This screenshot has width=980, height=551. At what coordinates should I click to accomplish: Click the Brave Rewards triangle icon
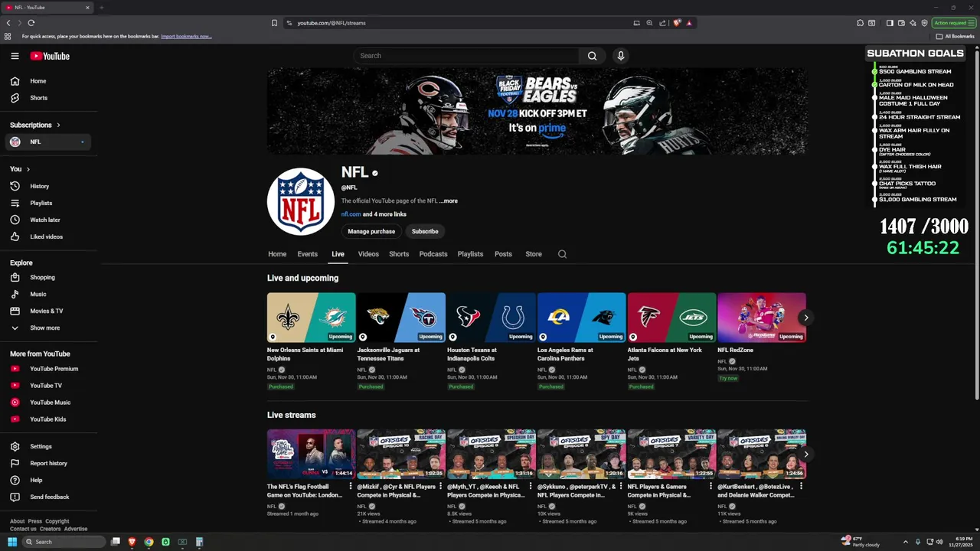[689, 23]
